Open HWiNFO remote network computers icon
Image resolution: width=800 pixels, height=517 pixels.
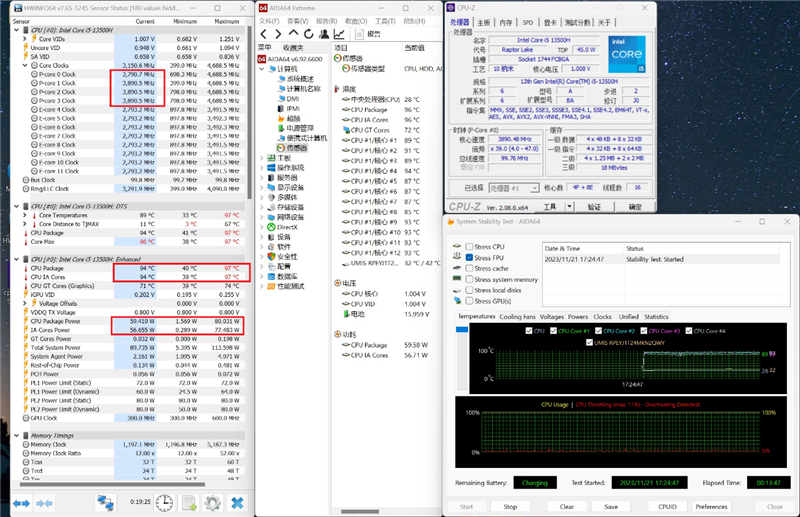click(106, 503)
